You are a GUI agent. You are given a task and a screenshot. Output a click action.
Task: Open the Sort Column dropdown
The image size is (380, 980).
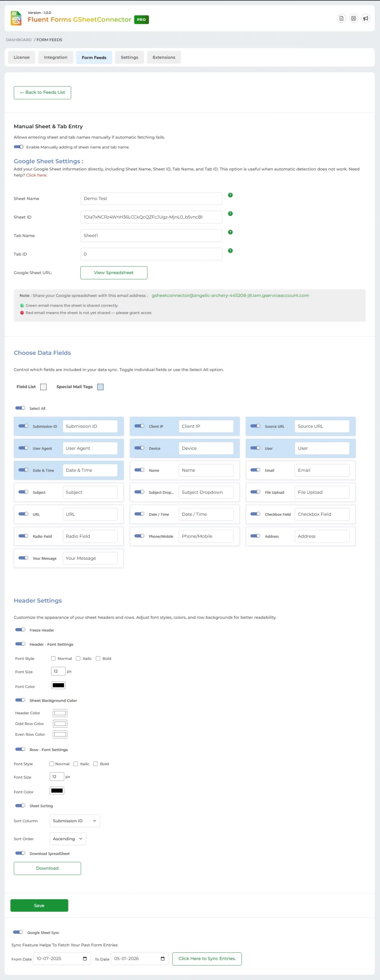coord(75,821)
